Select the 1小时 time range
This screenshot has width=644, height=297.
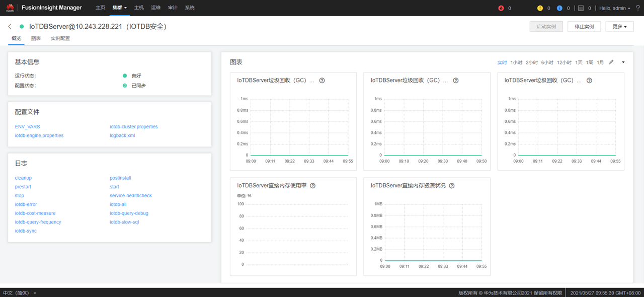pyautogui.click(x=517, y=62)
